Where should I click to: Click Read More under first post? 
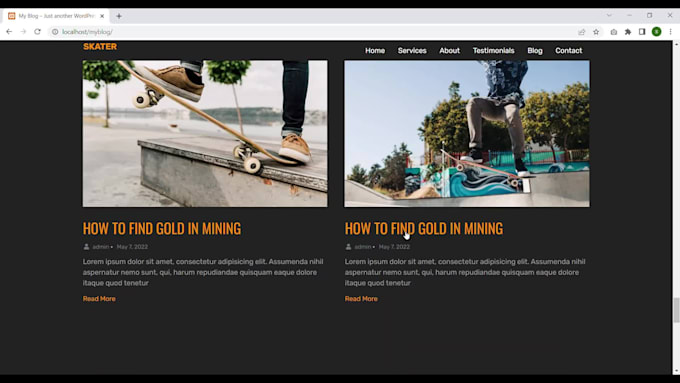point(99,299)
